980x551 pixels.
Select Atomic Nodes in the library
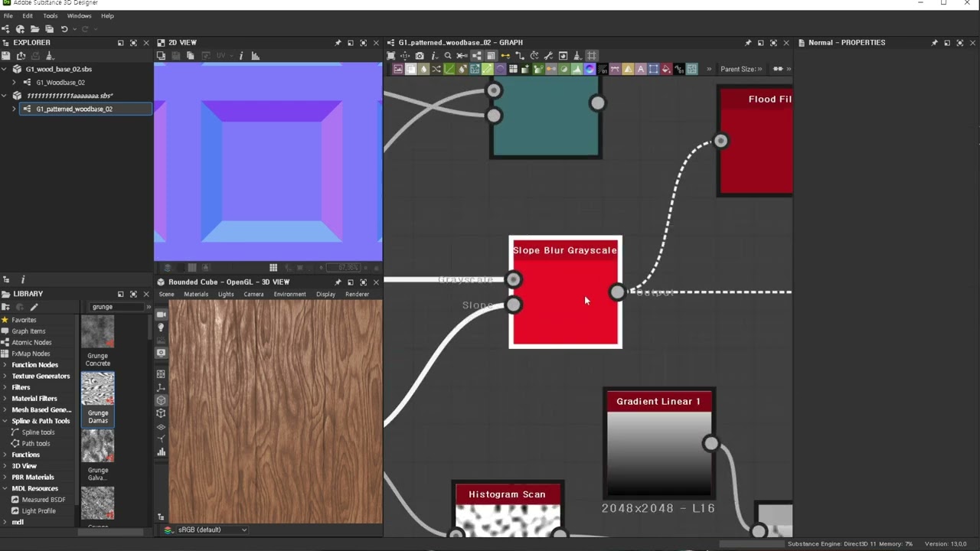31,342
